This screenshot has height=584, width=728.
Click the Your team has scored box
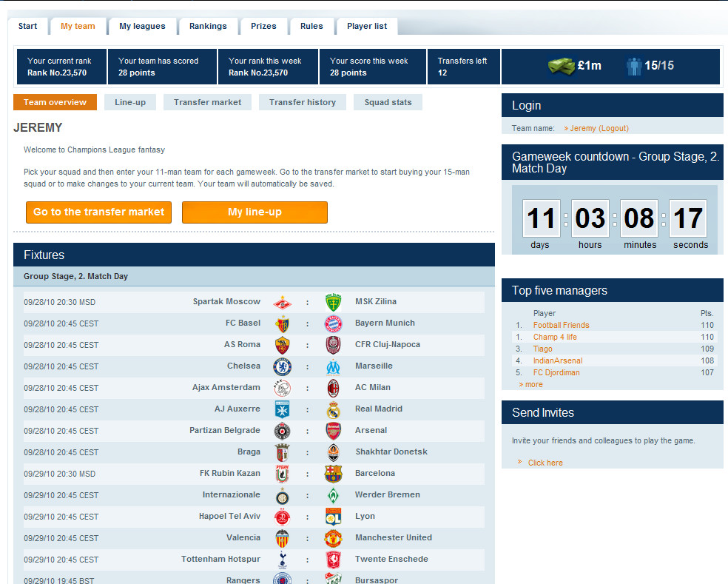tap(163, 67)
